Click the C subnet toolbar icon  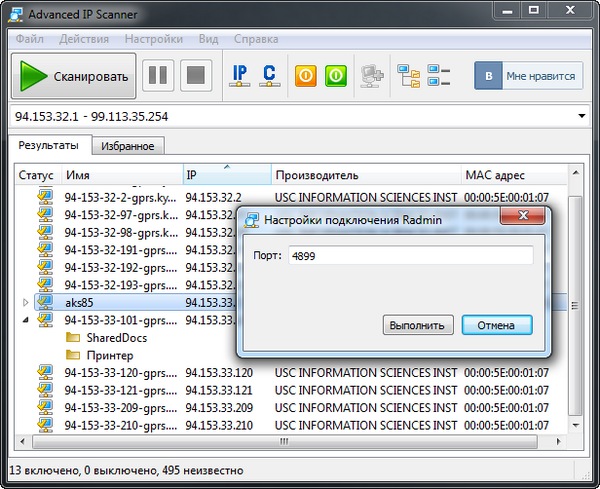coord(269,76)
